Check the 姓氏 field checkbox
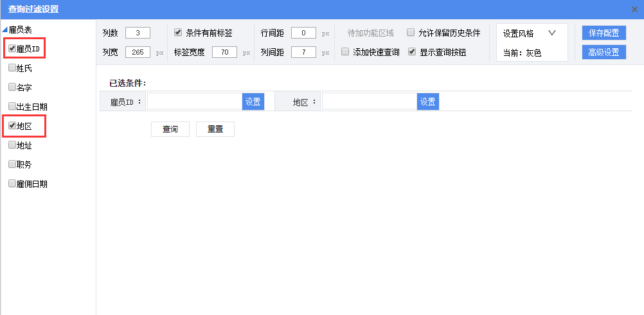Image resolution: width=644 pixels, height=315 pixels. 12,67
